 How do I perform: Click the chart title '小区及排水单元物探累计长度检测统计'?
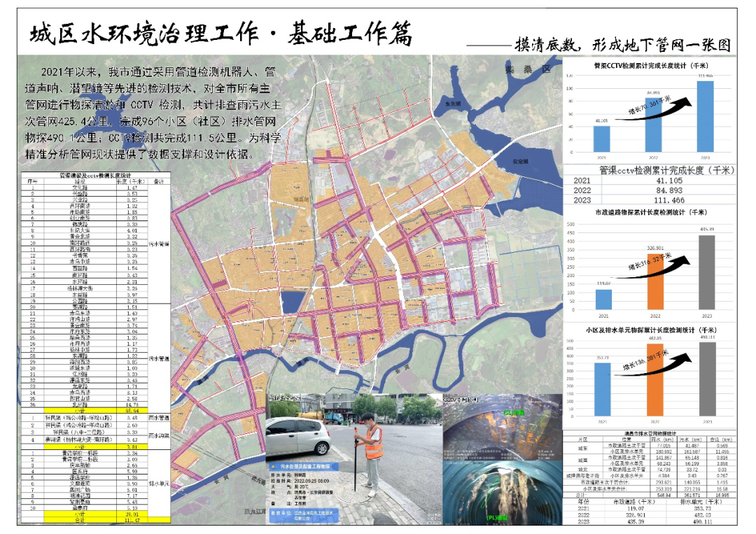pos(651,330)
